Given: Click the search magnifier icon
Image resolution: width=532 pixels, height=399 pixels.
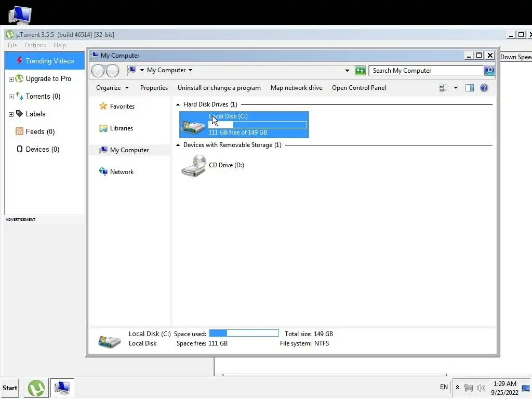Looking at the screenshot, I should tap(489, 71).
